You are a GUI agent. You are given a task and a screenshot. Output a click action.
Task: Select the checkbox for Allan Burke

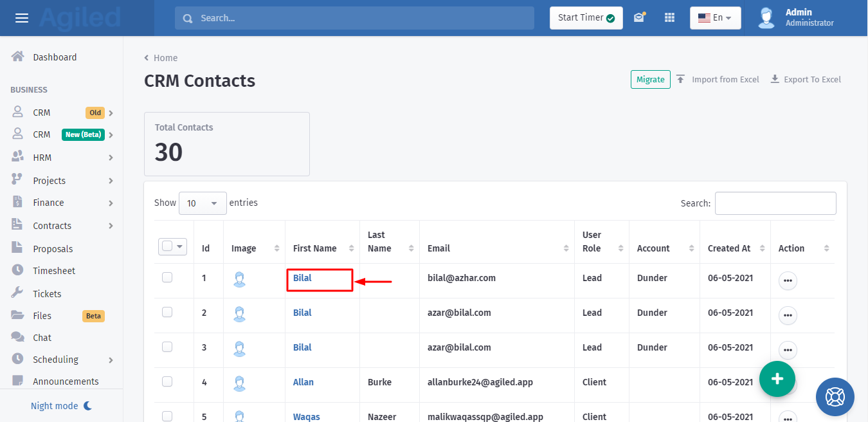pos(167,381)
